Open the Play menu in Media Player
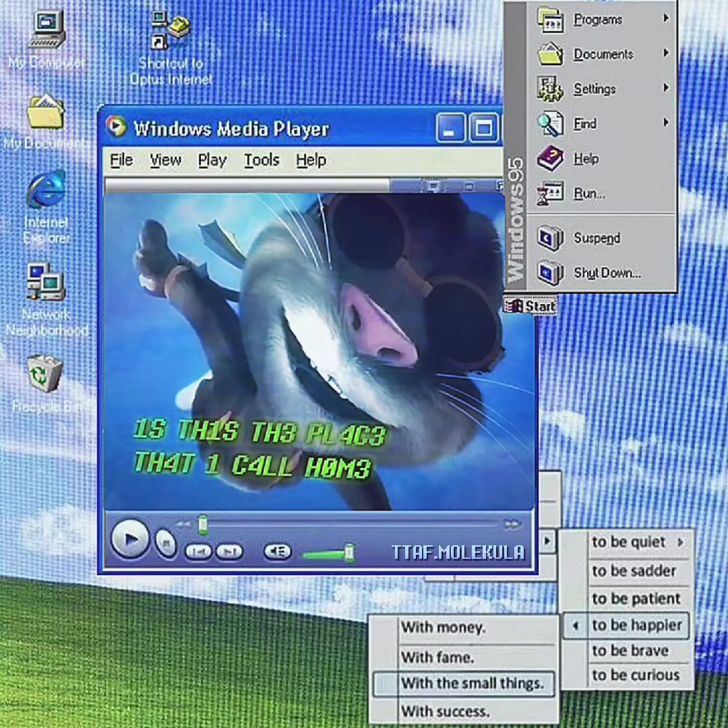Screen dimensions: 728x728 click(212, 160)
